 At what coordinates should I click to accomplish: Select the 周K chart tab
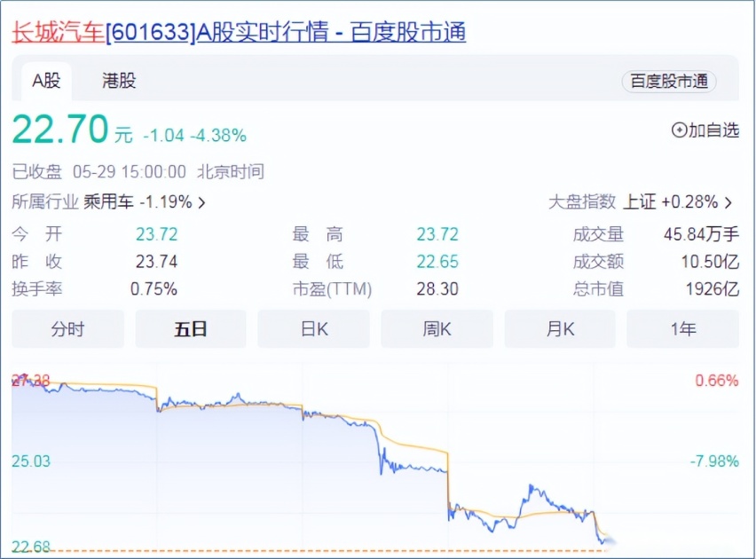tap(437, 329)
